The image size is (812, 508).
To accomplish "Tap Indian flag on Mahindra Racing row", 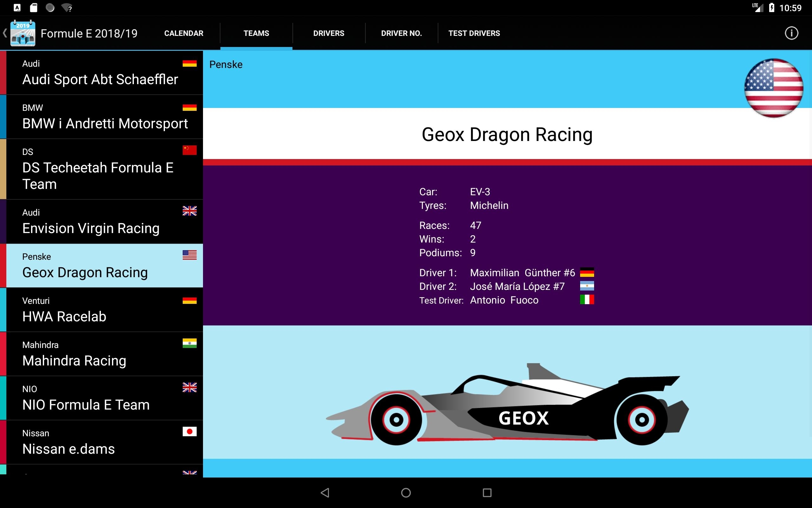I will point(190,343).
